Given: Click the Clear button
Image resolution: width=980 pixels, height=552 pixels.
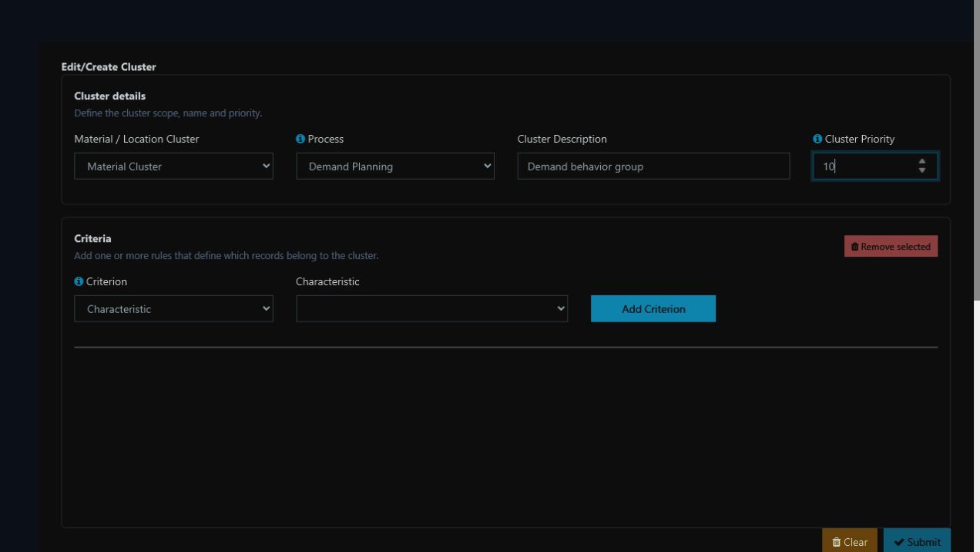Looking at the screenshot, I should pyautogui.click(x=850, y=541).
